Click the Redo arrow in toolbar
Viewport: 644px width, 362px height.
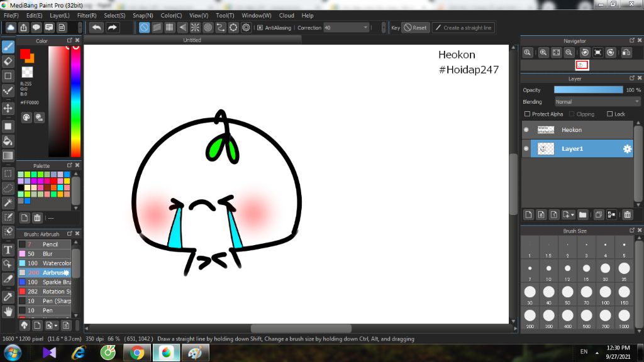click(112, 28)
